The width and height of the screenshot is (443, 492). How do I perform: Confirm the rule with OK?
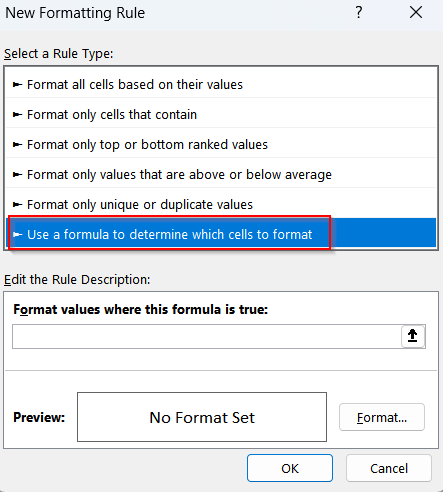tap(290, 468)
